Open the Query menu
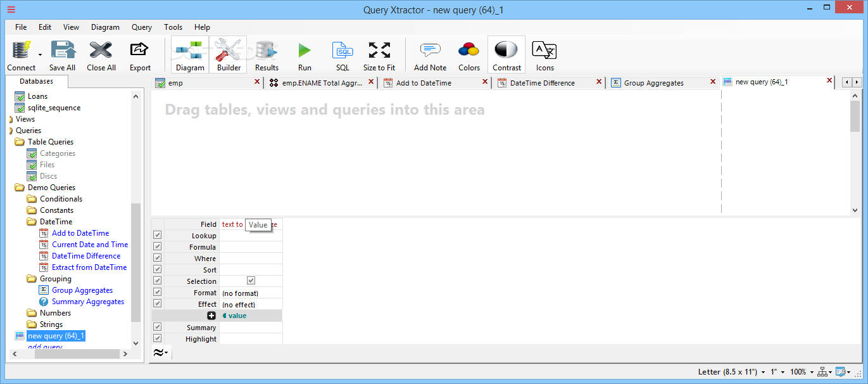Viewport: 868px width, 384px height. click(x=142, y=27)
